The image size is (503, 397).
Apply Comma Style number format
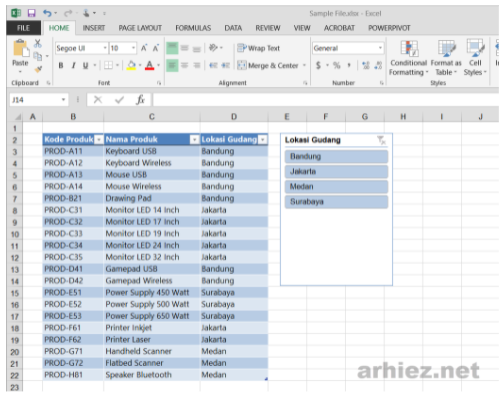coord(349,65)
